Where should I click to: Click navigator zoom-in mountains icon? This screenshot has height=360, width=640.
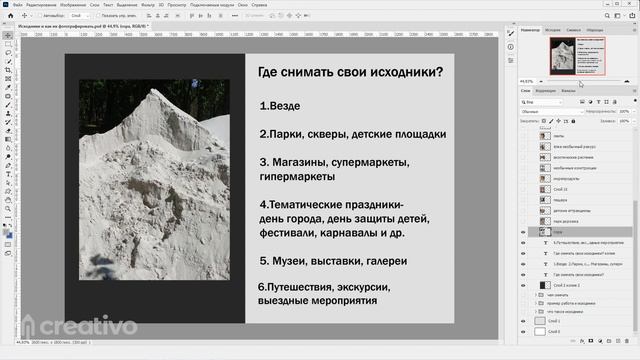[x=627, y=81]
